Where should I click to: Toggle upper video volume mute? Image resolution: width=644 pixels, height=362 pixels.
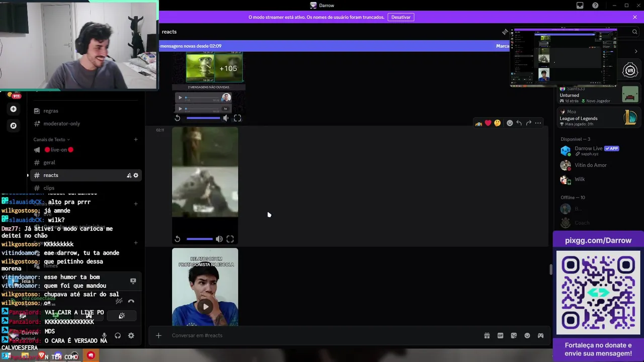tap(225, 118)
